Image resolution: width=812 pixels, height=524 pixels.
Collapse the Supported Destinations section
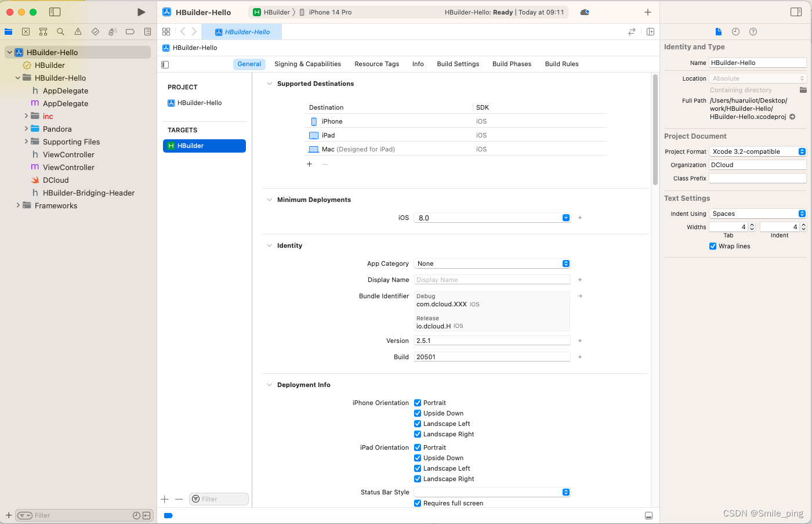click(269, 84)
